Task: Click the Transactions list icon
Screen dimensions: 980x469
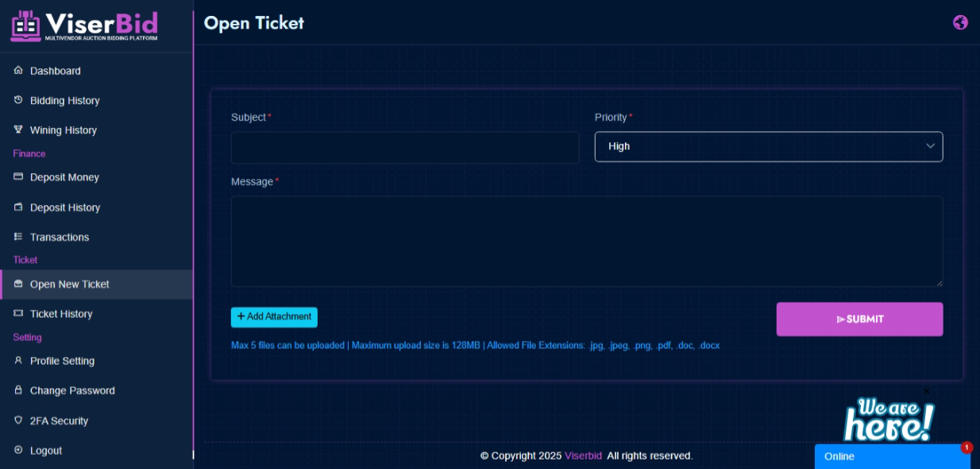Action: pyautogui.click(x=18, y=237)
